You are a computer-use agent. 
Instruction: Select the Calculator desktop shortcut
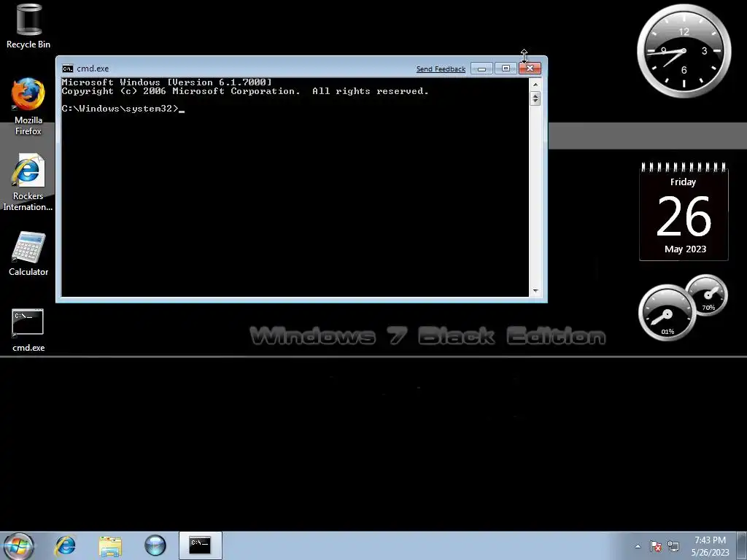(28, 254)
